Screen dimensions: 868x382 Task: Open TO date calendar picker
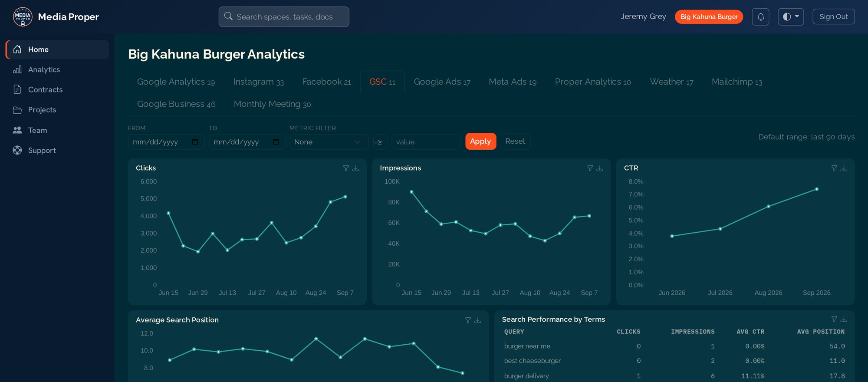276,142
